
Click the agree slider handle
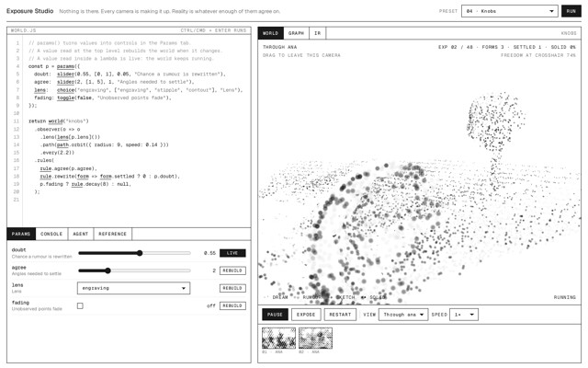(x=108, y=270)
